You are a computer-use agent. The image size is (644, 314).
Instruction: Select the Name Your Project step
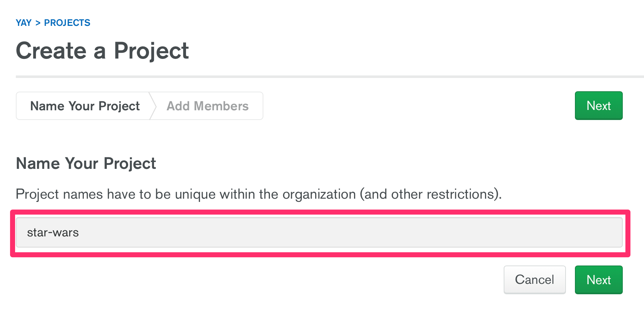[x=85, y=106]
